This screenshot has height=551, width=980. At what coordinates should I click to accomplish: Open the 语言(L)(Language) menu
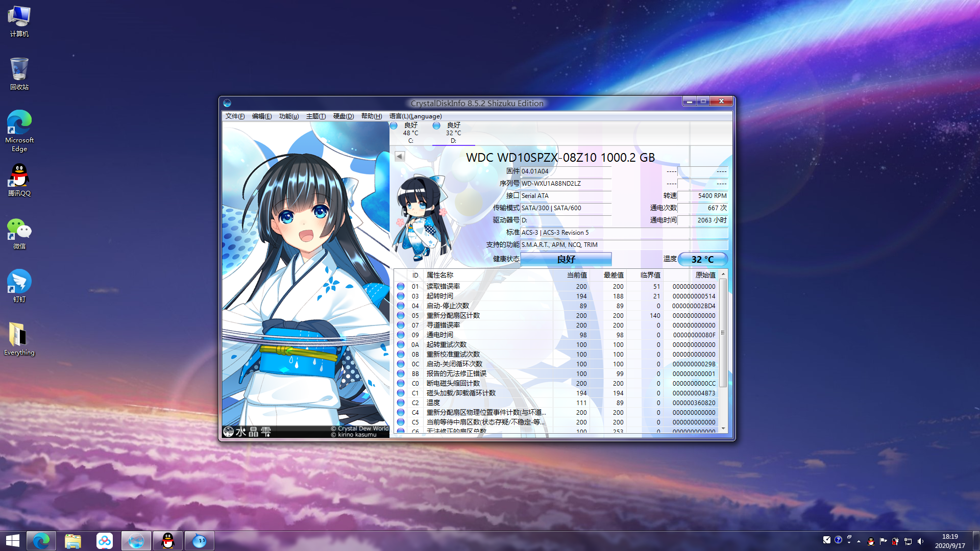click(415, 116)
